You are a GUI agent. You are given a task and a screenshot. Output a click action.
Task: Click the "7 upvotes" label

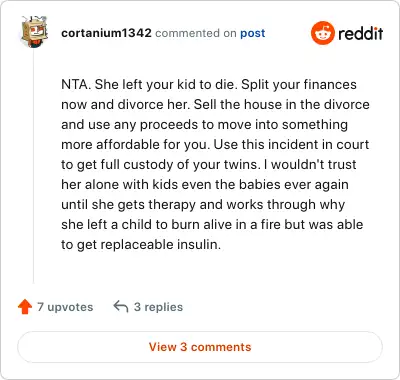click(x=65, y=307)
